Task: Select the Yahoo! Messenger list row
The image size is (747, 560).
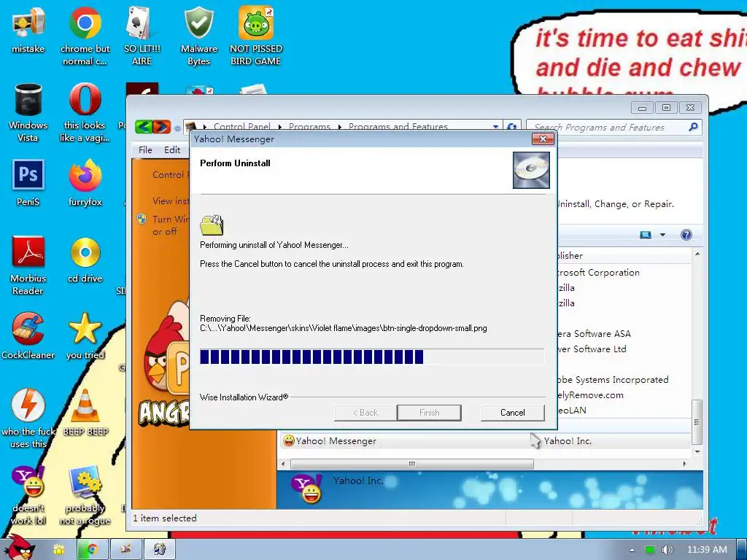Action: click(484, 441)
